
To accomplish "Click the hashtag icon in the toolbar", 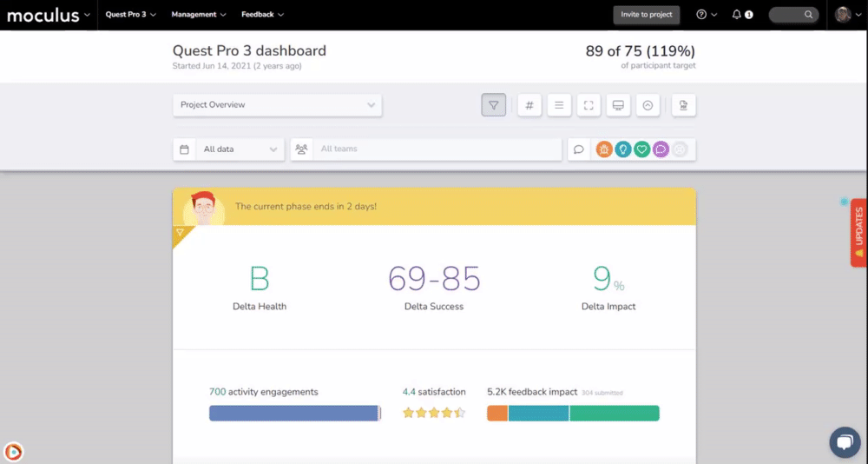I will click(x=529, y=105).
